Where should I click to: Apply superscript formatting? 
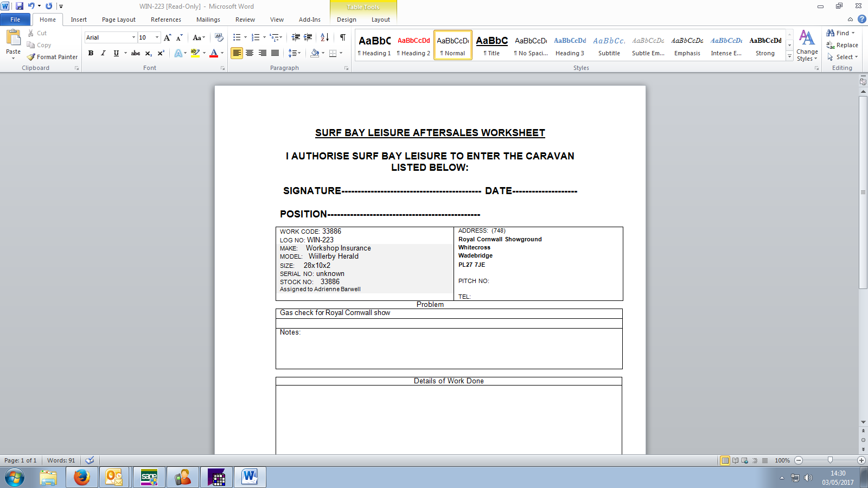click(x=161, y=53)
